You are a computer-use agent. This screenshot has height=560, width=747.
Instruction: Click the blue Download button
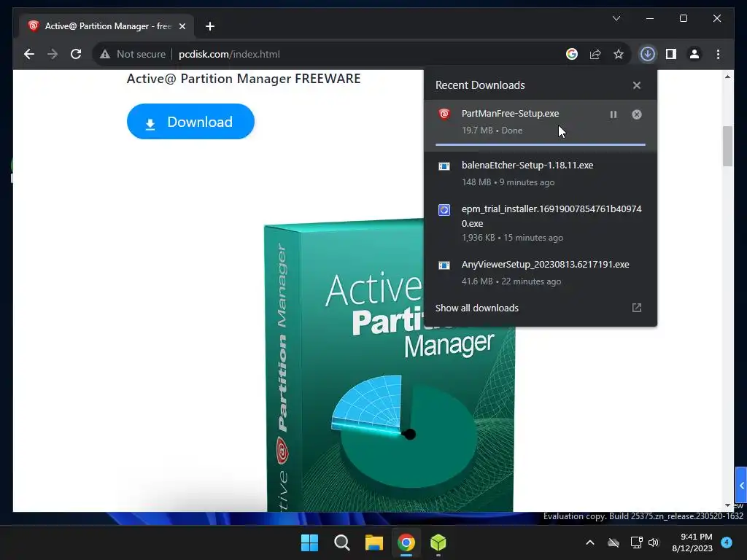(x=190, y=122)
